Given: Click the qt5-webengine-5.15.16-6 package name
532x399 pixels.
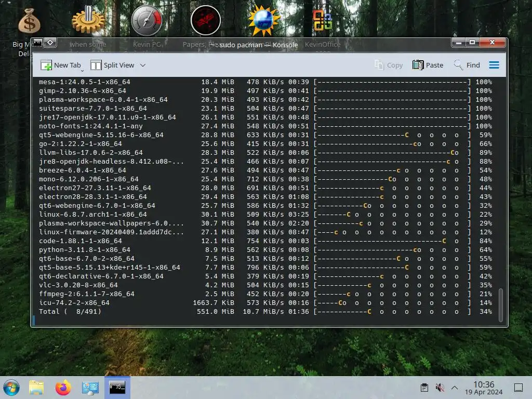Looking at the screenshot, I should [x=101, y=135].
